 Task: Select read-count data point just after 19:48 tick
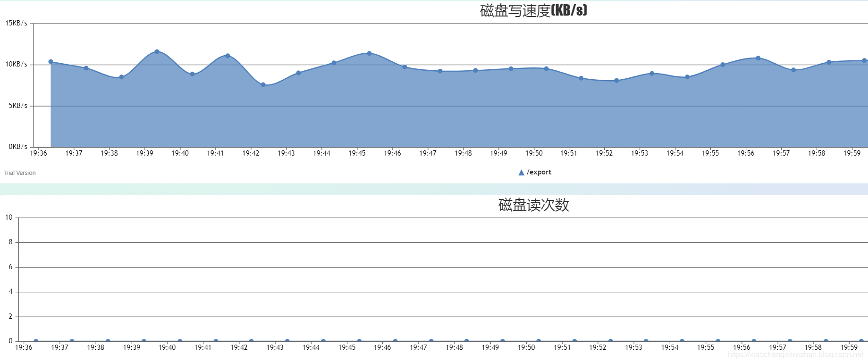(x=467, y=341)
